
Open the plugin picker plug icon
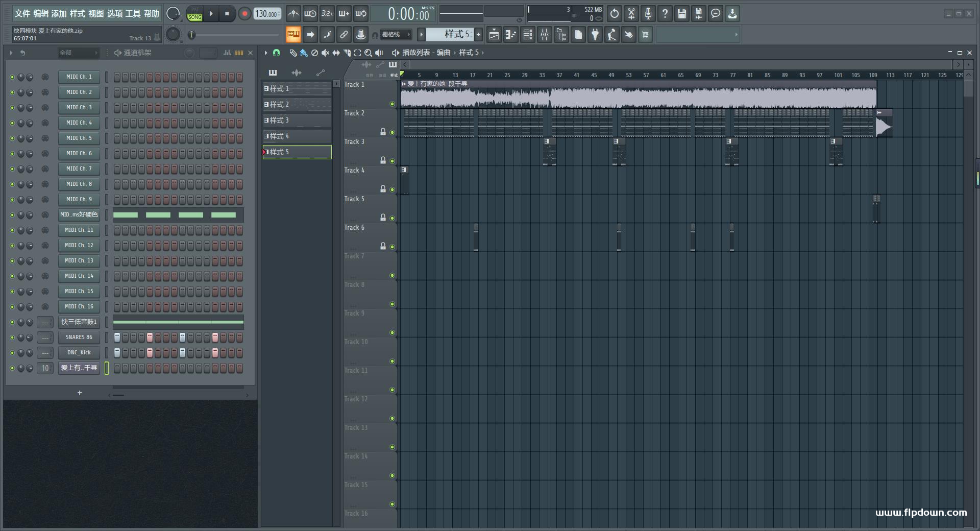pyautogui.click(x=595, y=35)
